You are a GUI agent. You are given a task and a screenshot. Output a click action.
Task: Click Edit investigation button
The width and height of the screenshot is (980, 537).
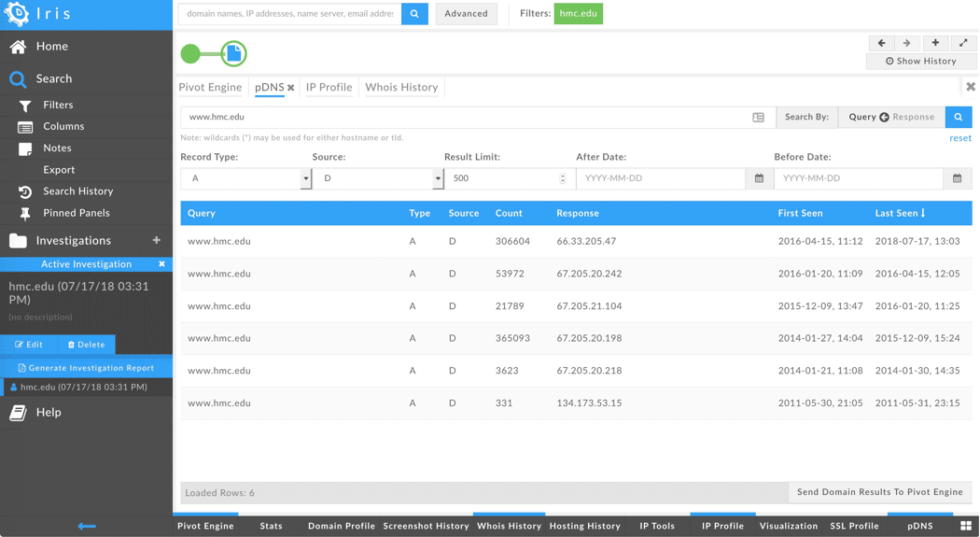pyautogui.click(x=29, y=345)
